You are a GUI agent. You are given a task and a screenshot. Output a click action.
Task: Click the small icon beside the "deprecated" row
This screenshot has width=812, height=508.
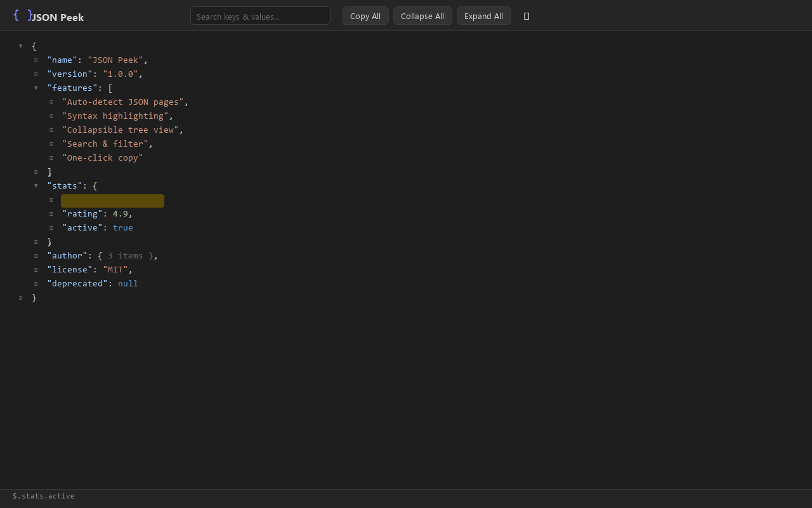(x=36, y=284)
